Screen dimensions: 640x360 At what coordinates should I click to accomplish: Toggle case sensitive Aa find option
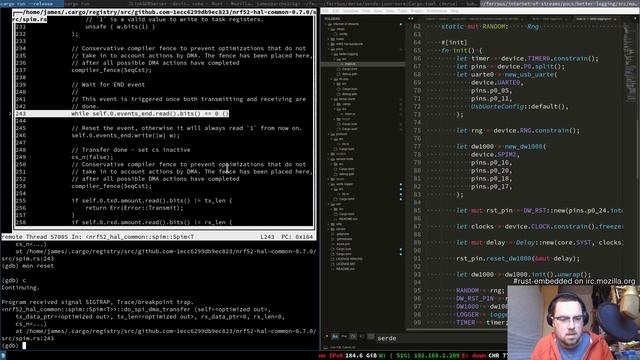[x=335, y=337]
